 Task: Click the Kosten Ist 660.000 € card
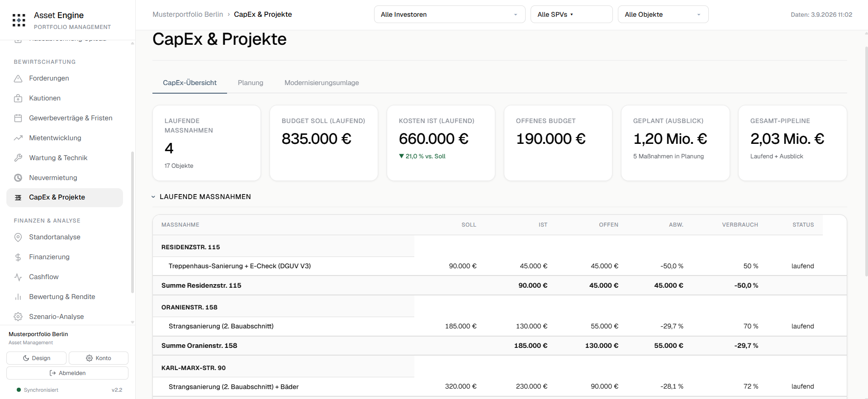(x=441, y=143)
